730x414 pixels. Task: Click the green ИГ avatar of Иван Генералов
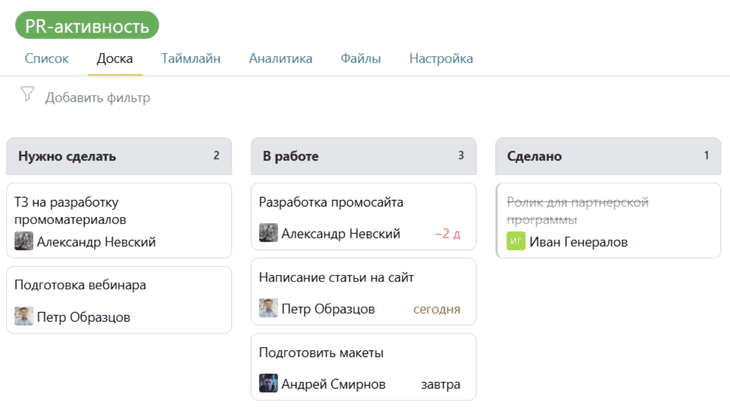(516, 241)
